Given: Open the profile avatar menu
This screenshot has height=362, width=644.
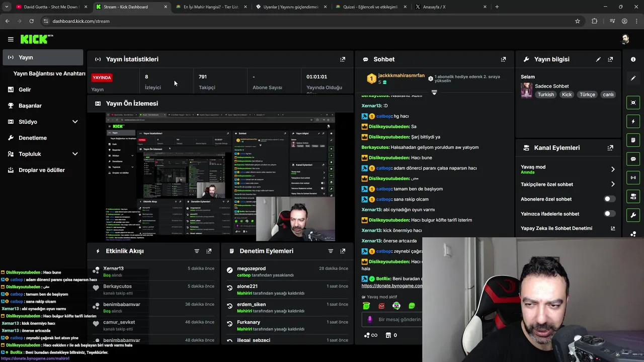Looking at the screenshot, I should tap(625, 39).
